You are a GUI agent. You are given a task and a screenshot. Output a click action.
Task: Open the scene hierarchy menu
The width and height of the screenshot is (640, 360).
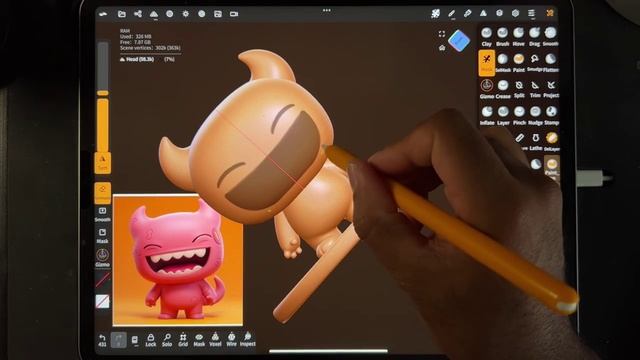point(138,14)
